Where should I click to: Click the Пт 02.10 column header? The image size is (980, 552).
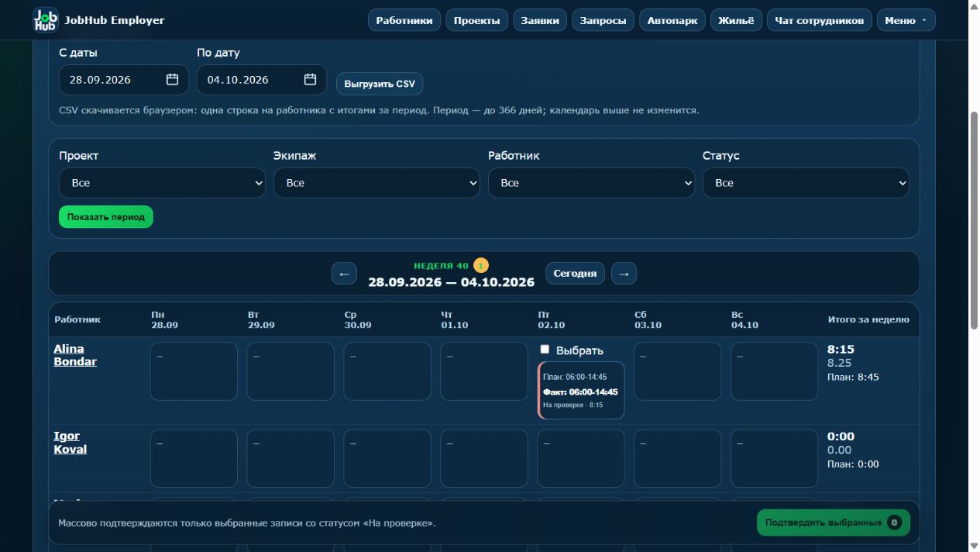pos(552,319)
